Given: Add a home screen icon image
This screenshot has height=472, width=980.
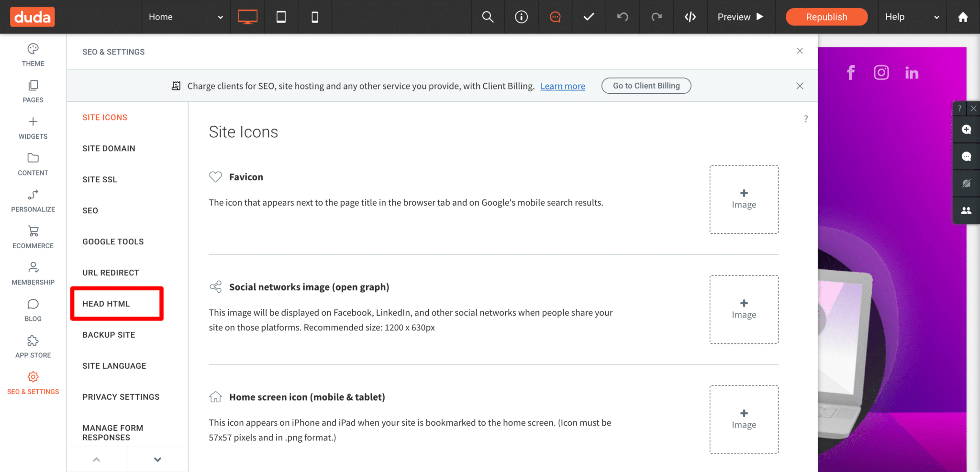Looking at the screenshot, I should [744, 419].
